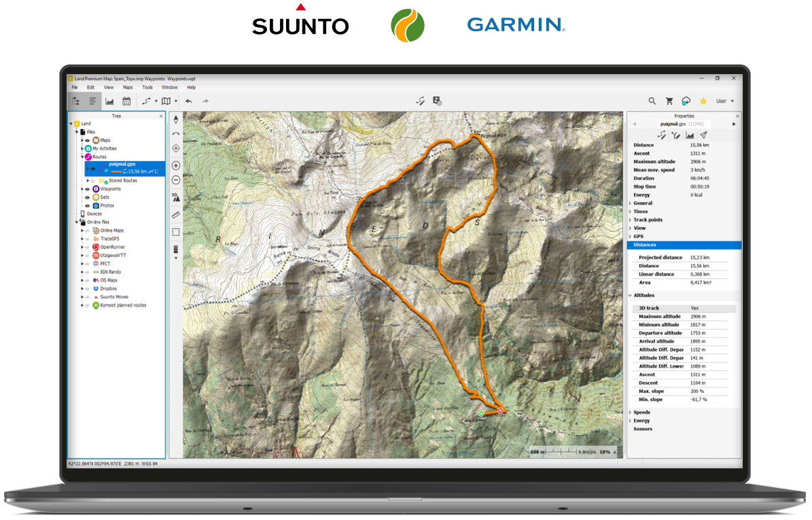This screenshot has width=812, height=520.
Task: Select the Distances section header
Action: tap(684, 245)
